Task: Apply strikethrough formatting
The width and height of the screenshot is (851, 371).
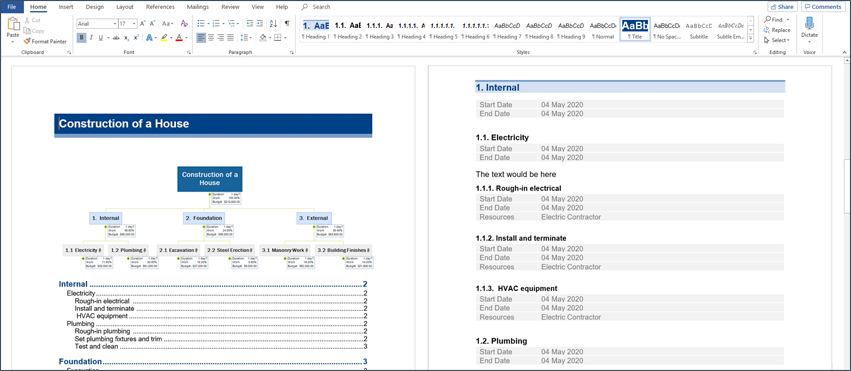Action: (x=116, y=37)
